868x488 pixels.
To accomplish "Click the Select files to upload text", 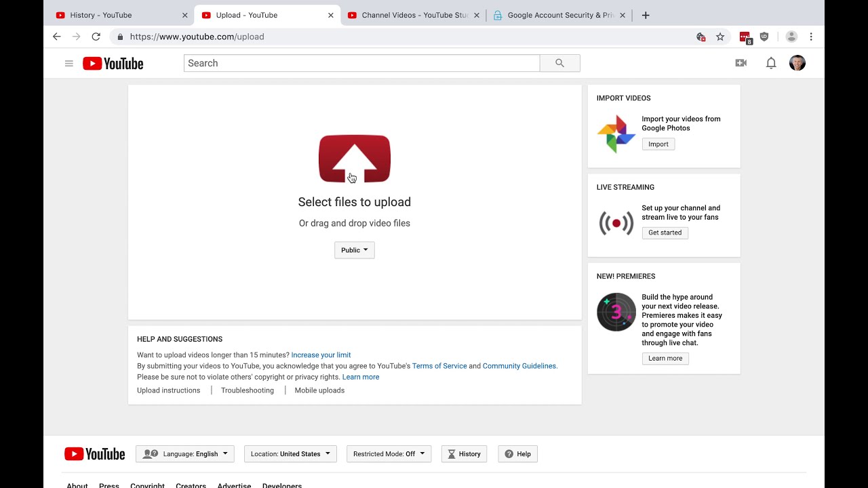I will pyautogui.click(x=355, y=202).
